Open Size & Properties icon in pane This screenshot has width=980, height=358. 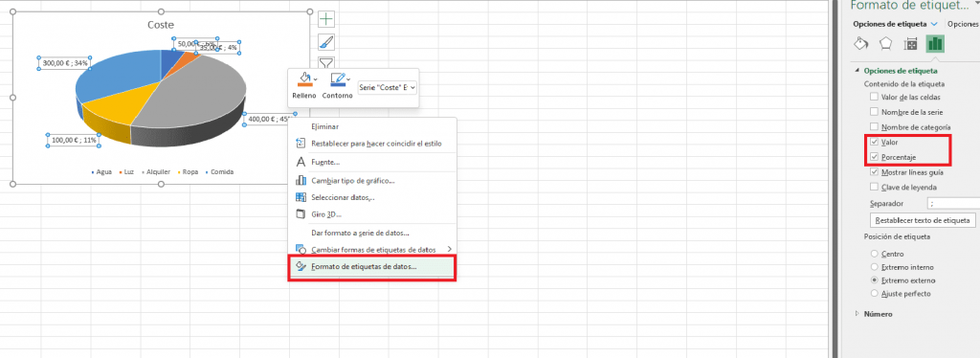point(911,44)
